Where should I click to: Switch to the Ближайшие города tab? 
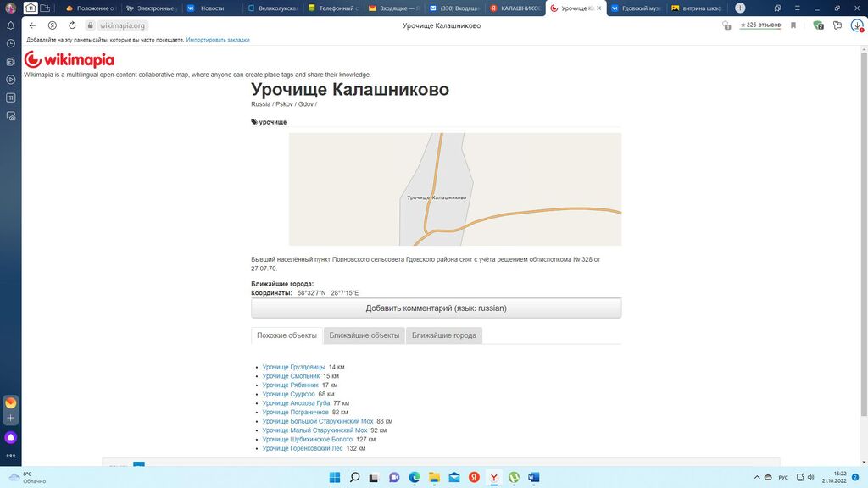pos(444,335)
